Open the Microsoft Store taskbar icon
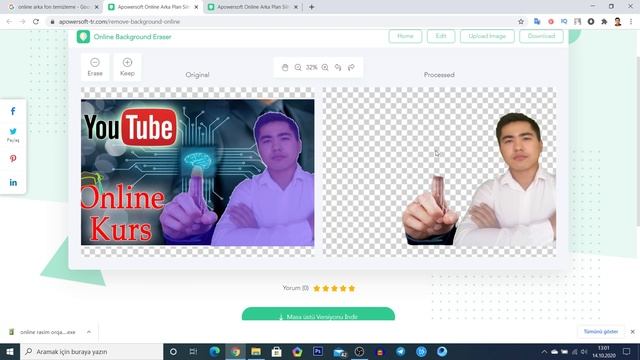The height and width of the screenshot is (360, 640). pos(276,351)
